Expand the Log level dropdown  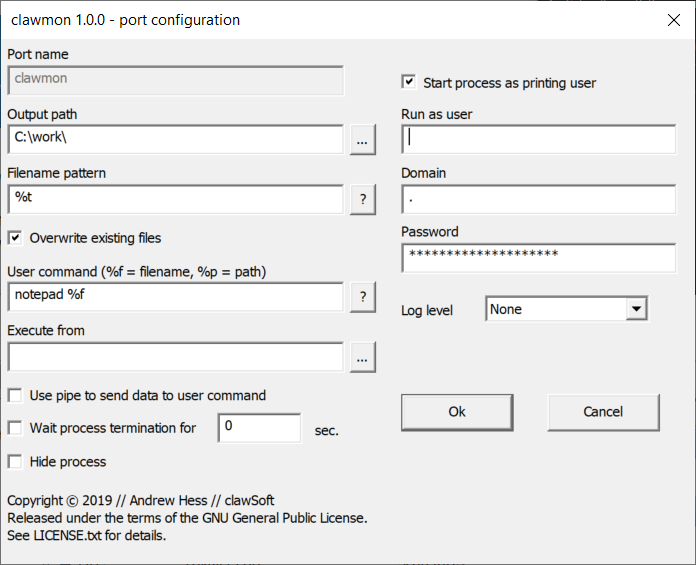point(636,309)
